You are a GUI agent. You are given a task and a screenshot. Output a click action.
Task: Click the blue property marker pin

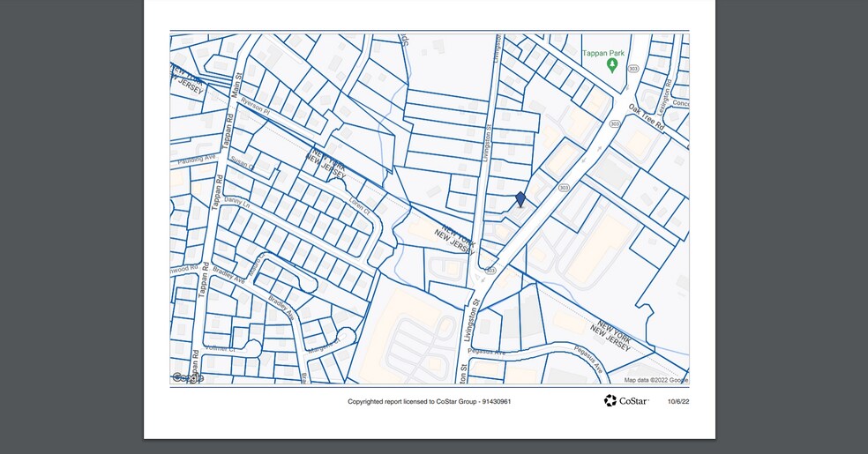(520, 199)
